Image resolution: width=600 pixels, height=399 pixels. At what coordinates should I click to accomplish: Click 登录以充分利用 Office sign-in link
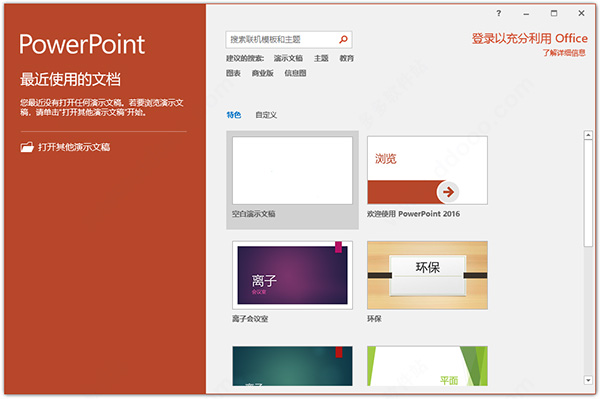530,39
